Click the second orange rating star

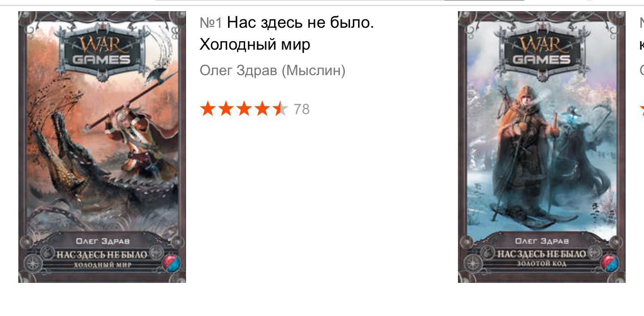click(225, 109)
